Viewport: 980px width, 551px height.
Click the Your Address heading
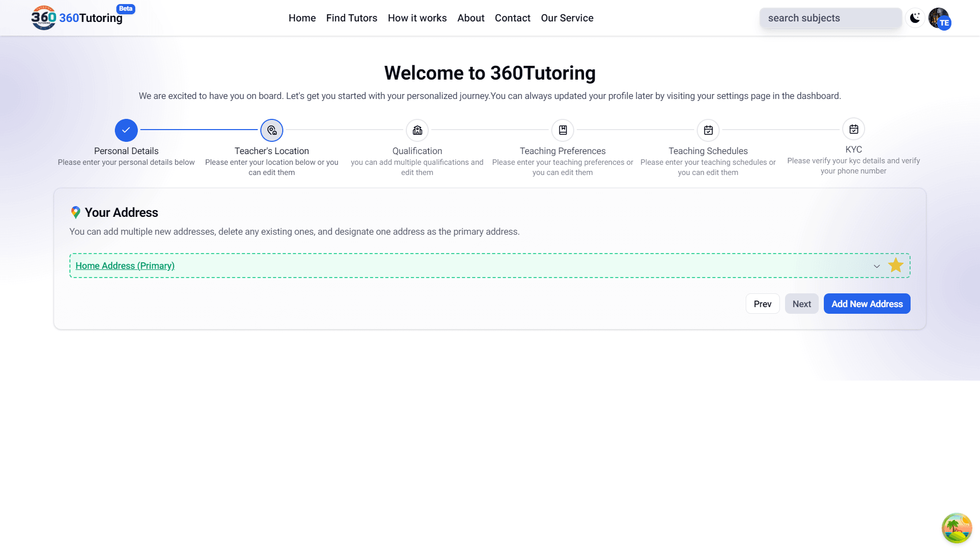121,212
